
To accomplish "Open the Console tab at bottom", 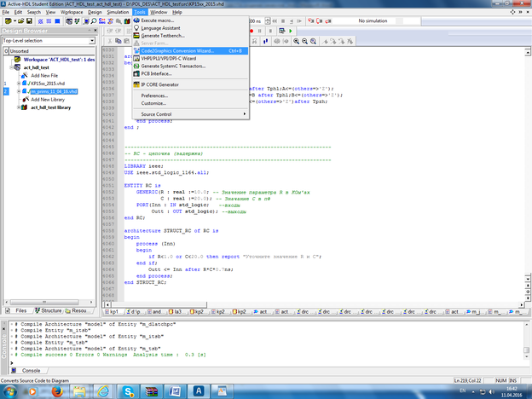I will pyautogui.click(x=28, y=370).
